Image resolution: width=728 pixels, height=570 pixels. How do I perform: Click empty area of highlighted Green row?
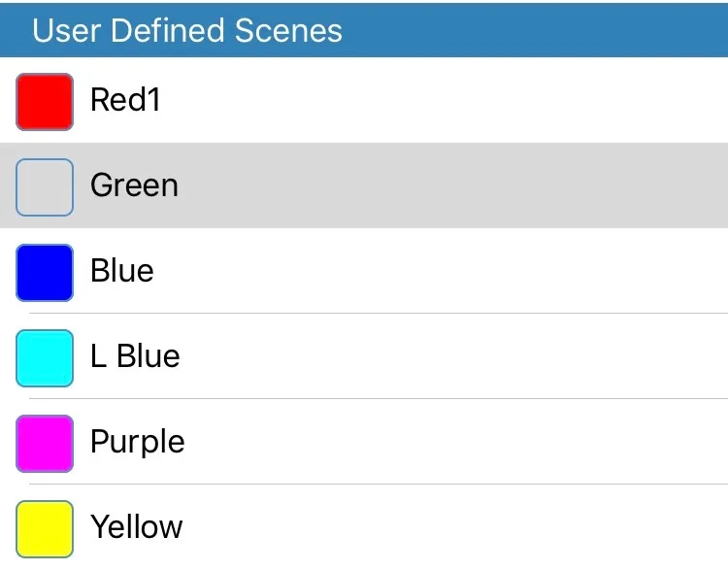pyautogui.click(x=466, y=186)
